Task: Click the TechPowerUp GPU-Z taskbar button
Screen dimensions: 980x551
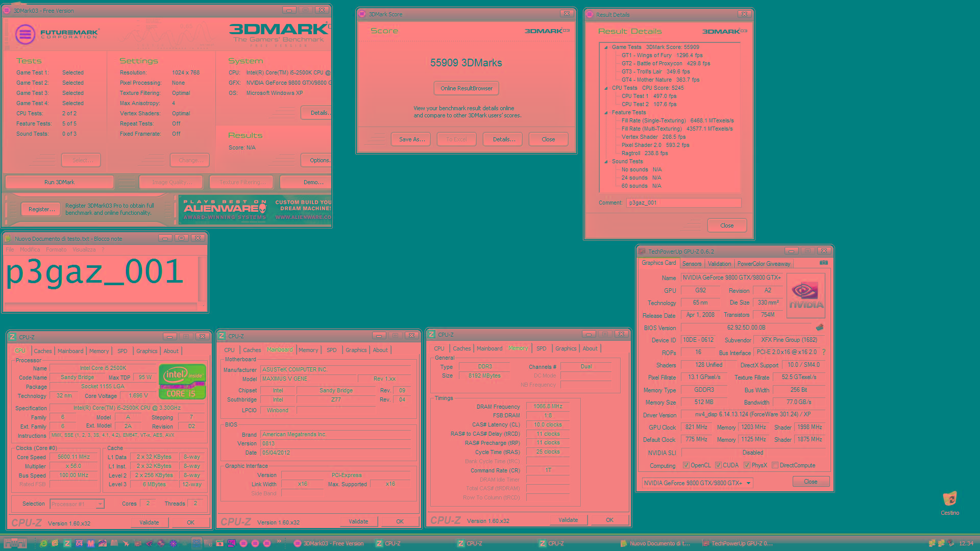Action: click(x=738, y=543)
